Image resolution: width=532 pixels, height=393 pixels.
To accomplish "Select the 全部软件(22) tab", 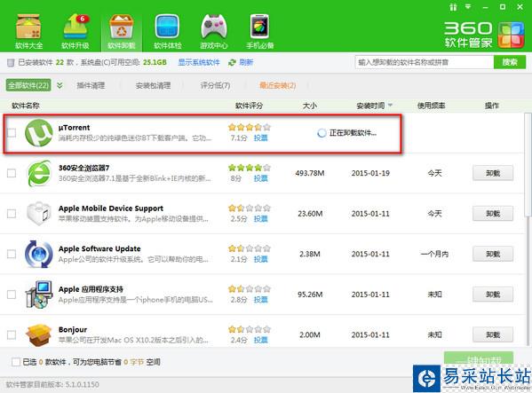I will click(28, 85).
